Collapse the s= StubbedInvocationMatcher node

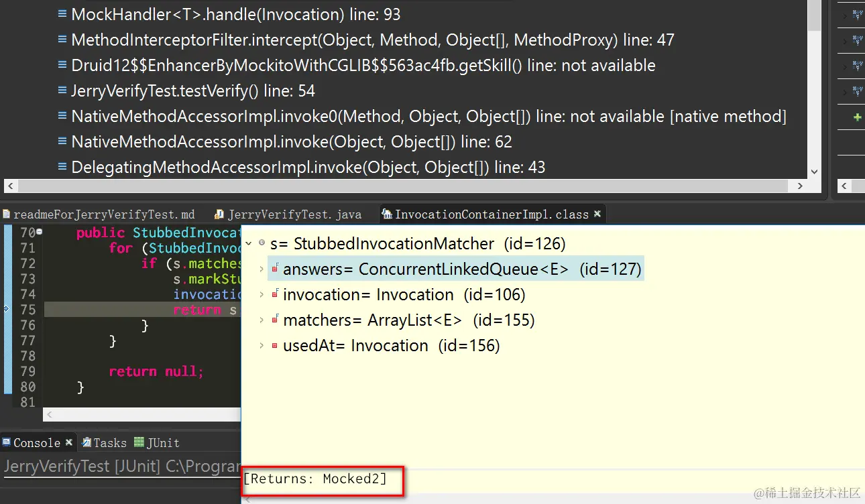249,243
